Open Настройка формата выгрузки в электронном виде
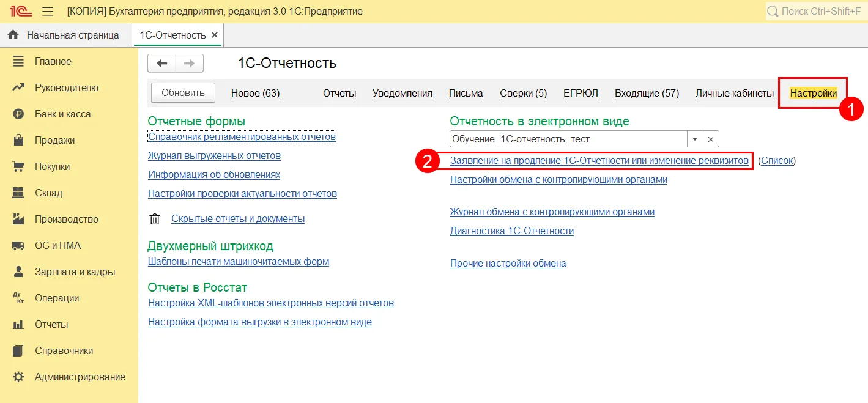This screenshot has width=868, height=403. click(x=260, y=322)
